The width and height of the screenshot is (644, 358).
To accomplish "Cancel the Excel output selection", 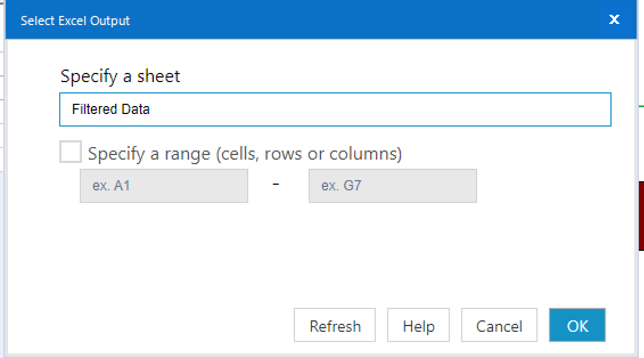I will [499, 326].
